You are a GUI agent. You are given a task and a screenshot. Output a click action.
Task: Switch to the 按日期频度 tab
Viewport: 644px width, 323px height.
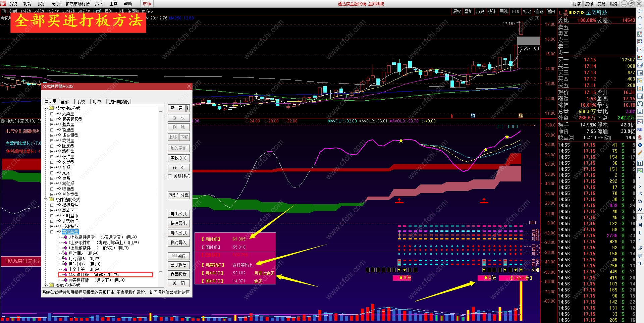tap(119, 102)
